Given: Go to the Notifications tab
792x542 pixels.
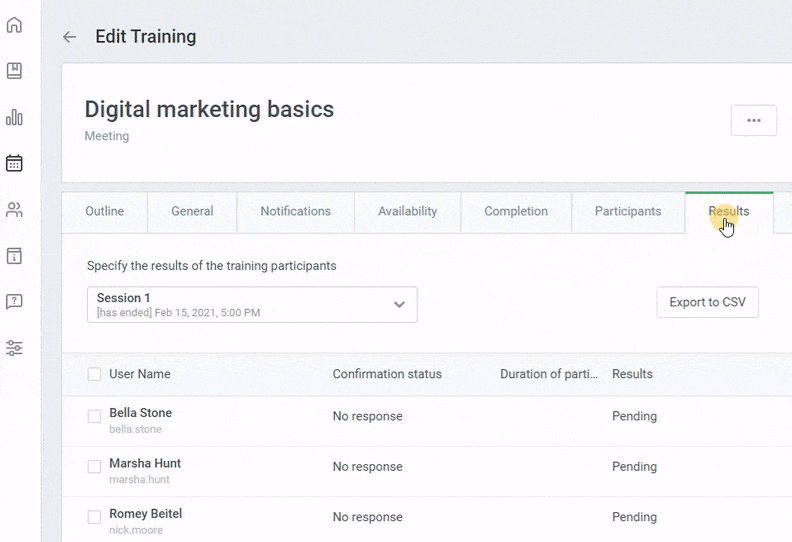Looking at the screenshot, I should [295, 212].
